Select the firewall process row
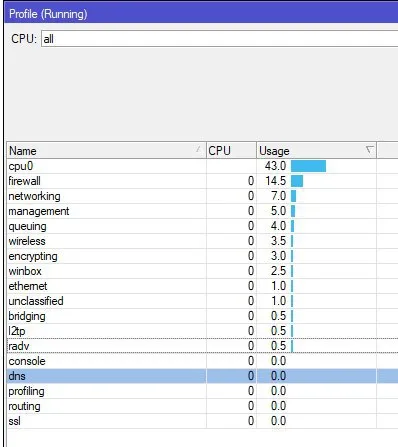398x447 pixels. 202,181
